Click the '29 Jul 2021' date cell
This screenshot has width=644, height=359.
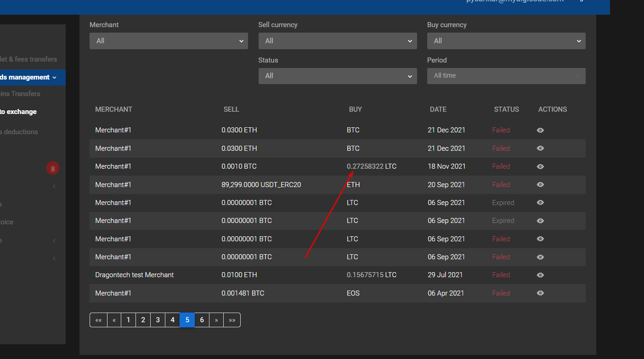pyautogui.click(x=445, y=275)
